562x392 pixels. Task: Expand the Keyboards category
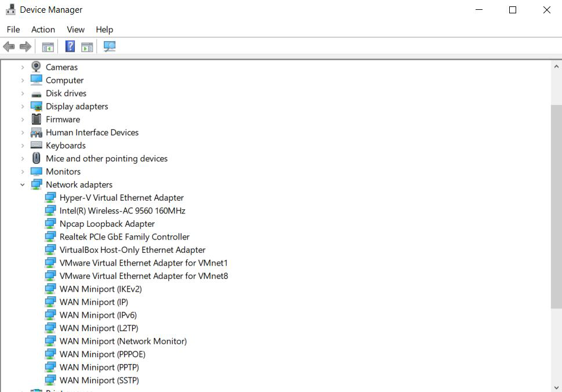[x=23, y=146]
